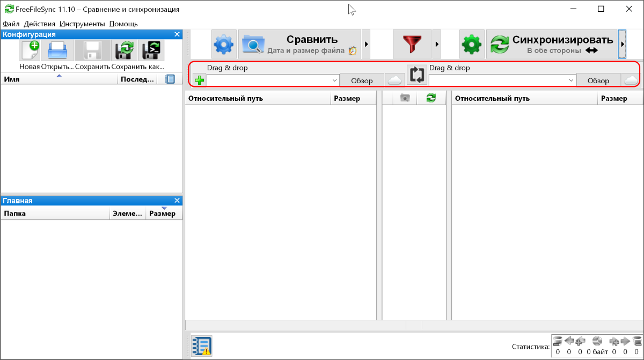Sort by right Относительный путь column
Screen dimensions: 644x360
pos(524,98)
